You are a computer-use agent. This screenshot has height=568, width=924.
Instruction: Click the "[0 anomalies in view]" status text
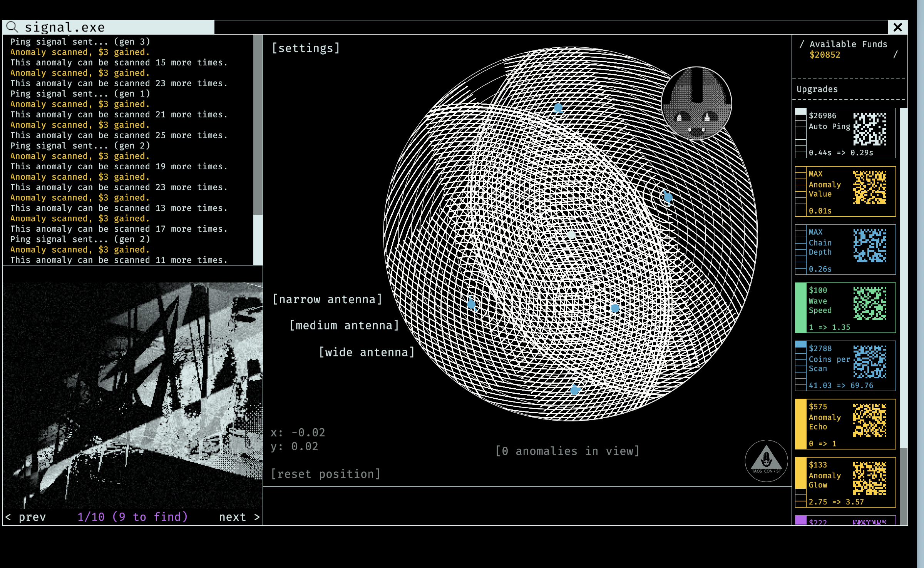coord(567,451)
